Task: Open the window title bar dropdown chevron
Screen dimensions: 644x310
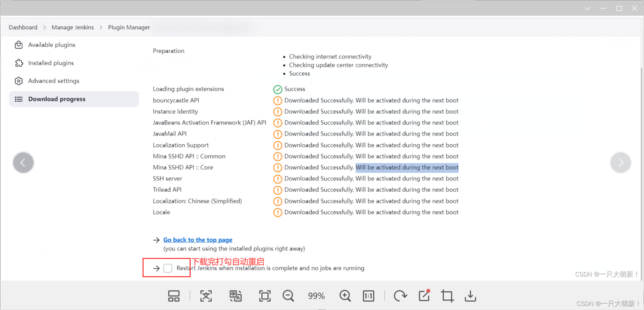Action: pyautogui.click(x=587, y=8)
